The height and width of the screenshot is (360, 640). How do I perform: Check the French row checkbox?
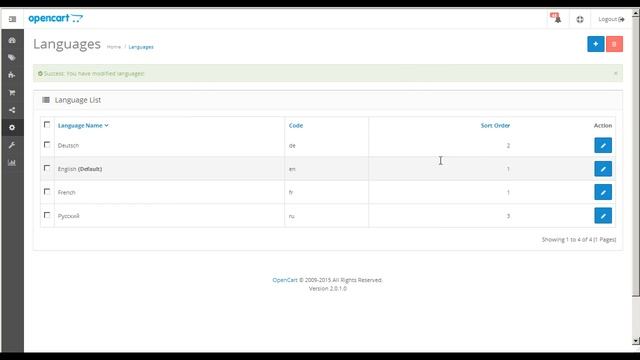47,191
